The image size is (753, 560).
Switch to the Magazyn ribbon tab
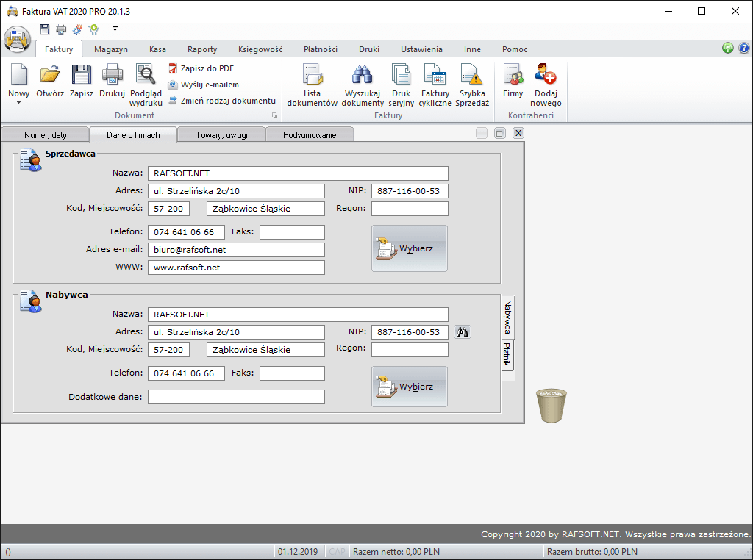click(111, 49)
